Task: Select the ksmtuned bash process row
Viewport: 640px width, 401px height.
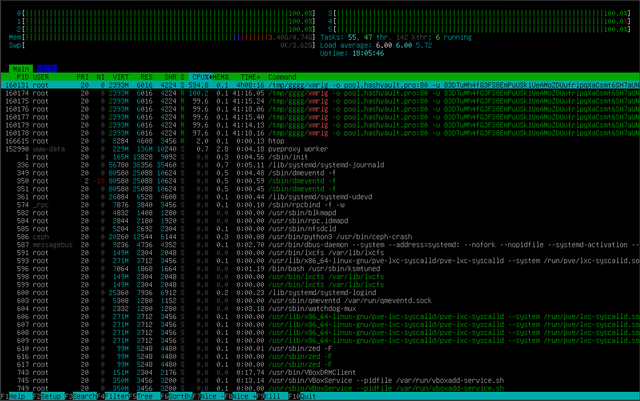Action: click(320, 269)
